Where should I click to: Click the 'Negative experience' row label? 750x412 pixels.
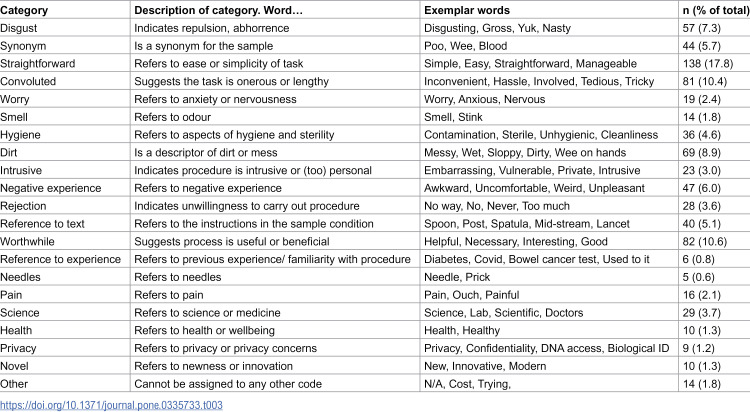pos(51,188)
